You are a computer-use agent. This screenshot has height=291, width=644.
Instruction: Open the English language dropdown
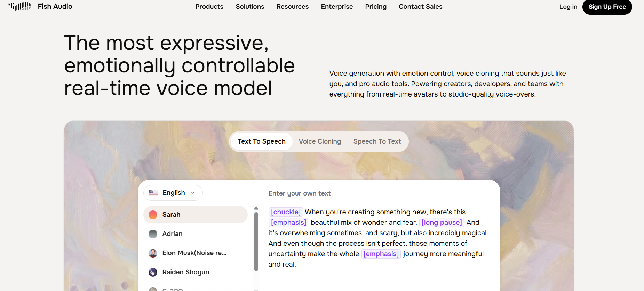[173, 193]
